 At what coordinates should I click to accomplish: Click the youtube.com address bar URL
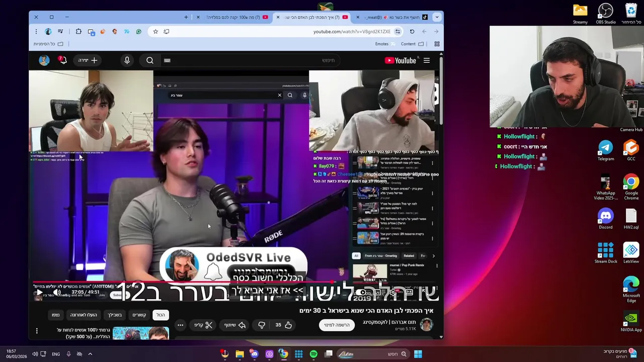tap(352, 31)
